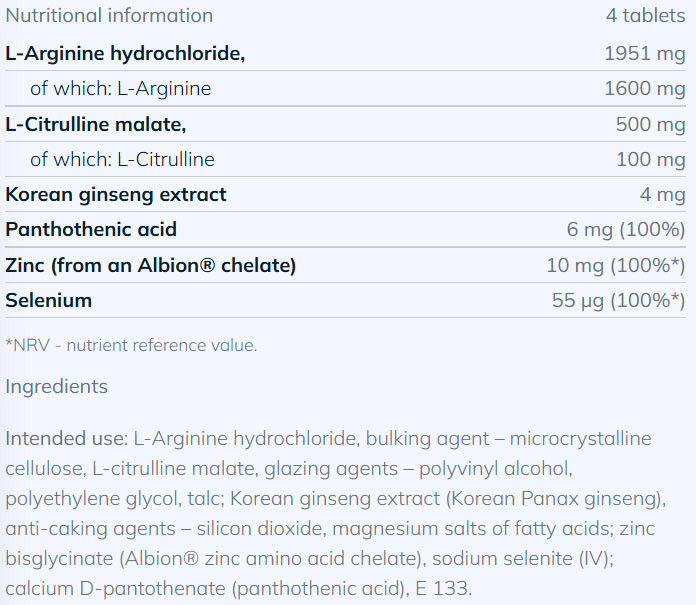The width and height of the screenshot is (696, 605).
Task: Click the Zinc Albion chelate row label
Action: (x=151, y=265)
